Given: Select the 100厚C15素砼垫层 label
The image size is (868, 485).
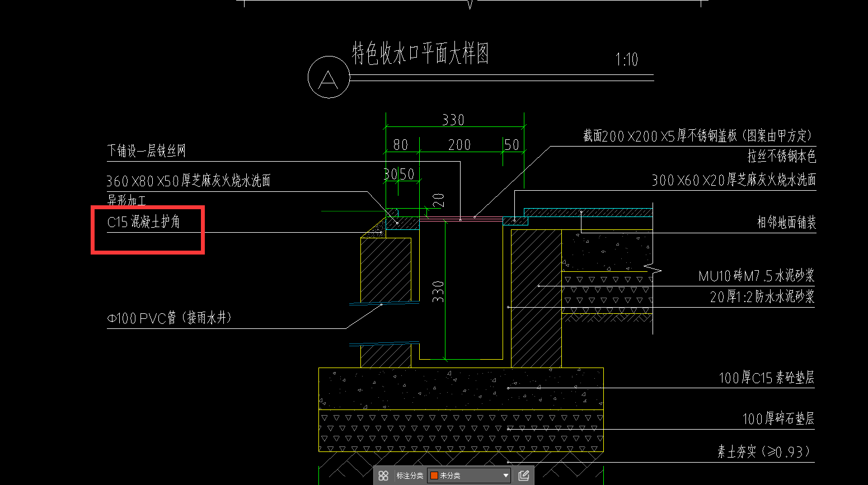Looking at the screenshot, I should click(767, 378).
